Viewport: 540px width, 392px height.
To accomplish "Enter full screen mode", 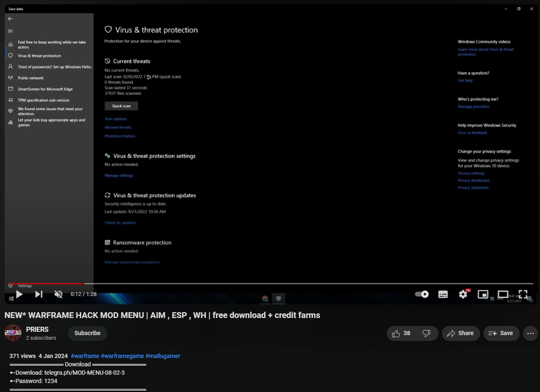I will pos(523,294).
